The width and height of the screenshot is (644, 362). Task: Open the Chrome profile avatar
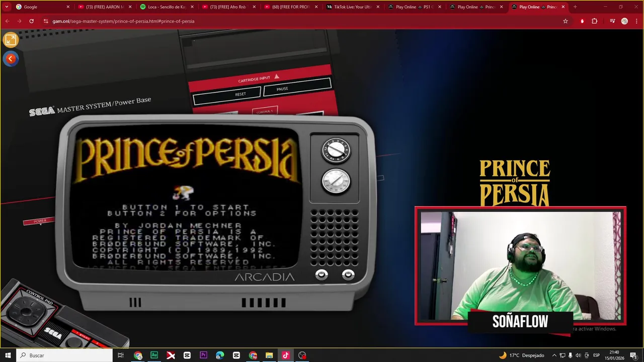click(x=624, y=21)
